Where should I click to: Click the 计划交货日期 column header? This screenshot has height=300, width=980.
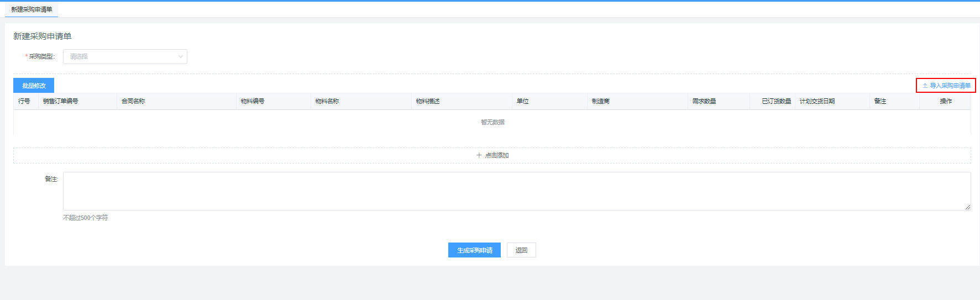coord(817,101)
